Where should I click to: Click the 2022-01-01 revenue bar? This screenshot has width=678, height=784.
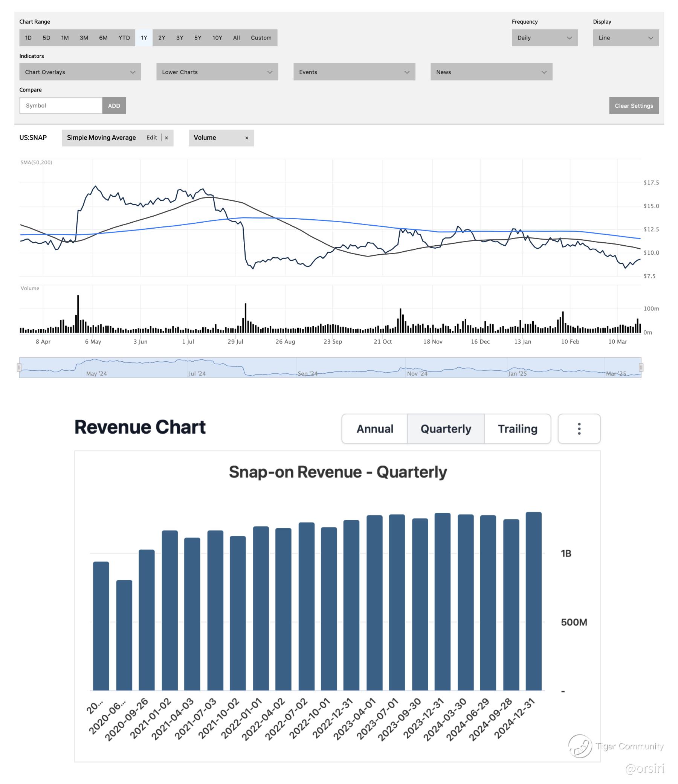pos(261,608)
